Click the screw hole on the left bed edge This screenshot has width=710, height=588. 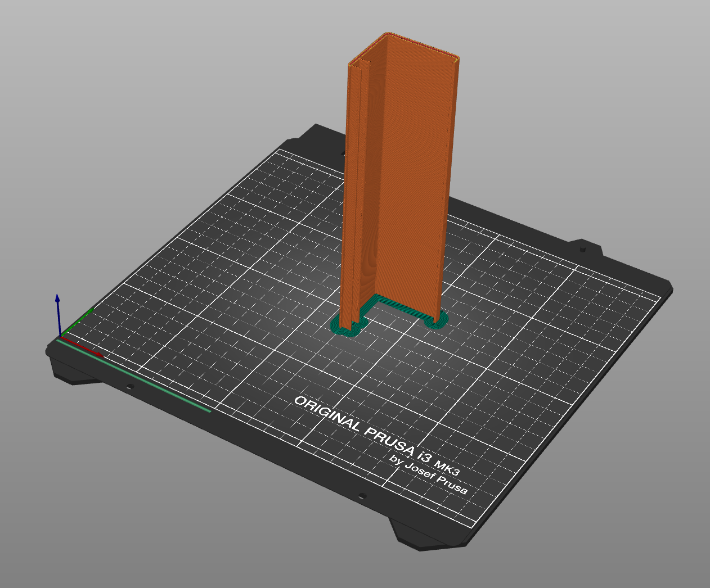tap(131, 385)
